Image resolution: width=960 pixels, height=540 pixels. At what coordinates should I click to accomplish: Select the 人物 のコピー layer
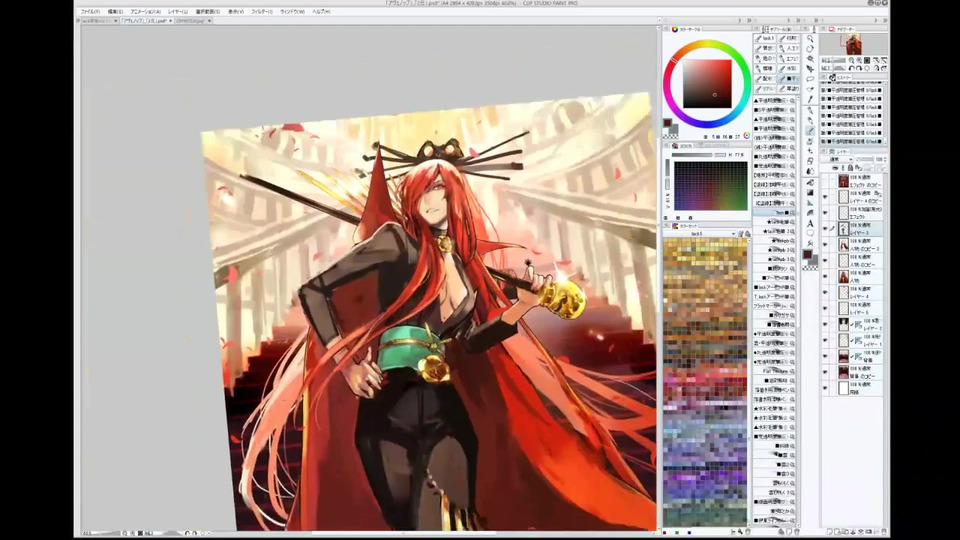pyautogui.click(x=863, y=261)
